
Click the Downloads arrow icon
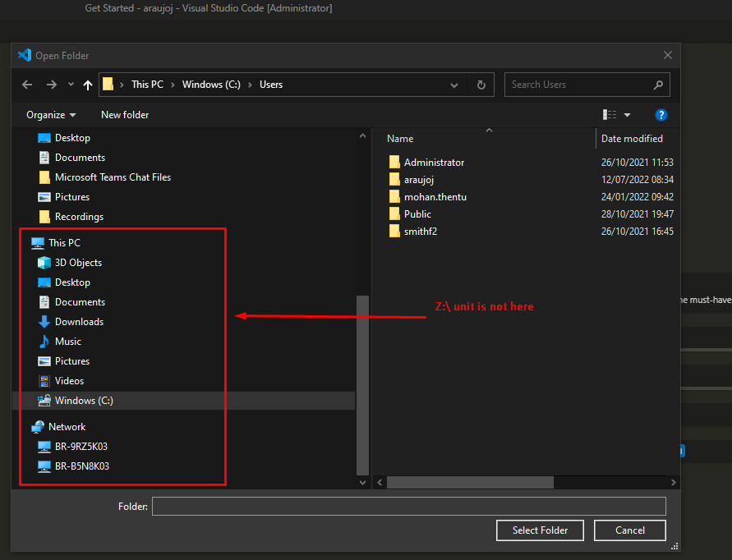click(44, 322)
